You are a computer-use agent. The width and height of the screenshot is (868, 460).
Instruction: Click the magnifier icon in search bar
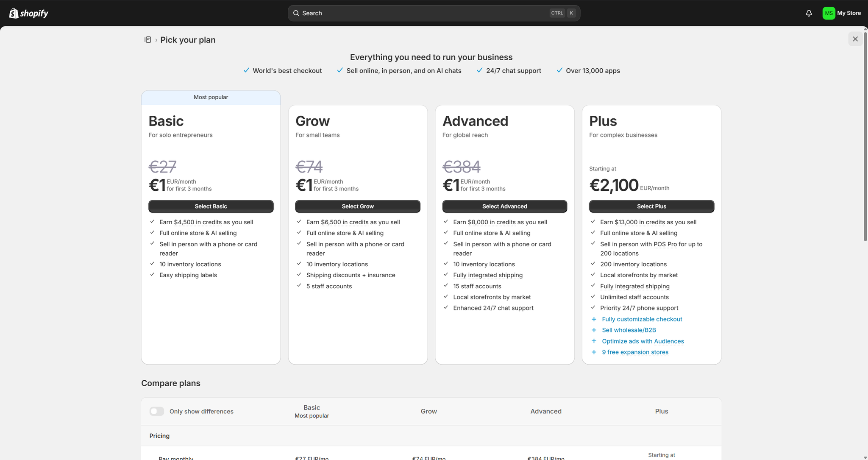point(296,13)
